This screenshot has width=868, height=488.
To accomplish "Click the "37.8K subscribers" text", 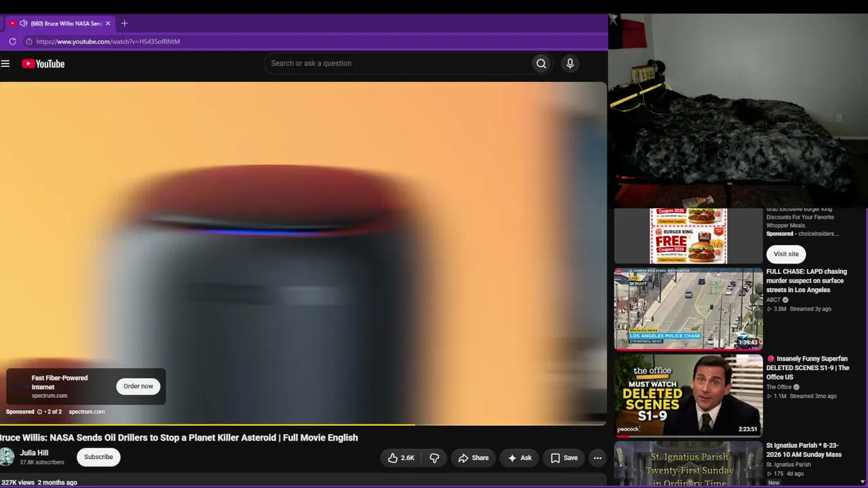I will 42,462.
